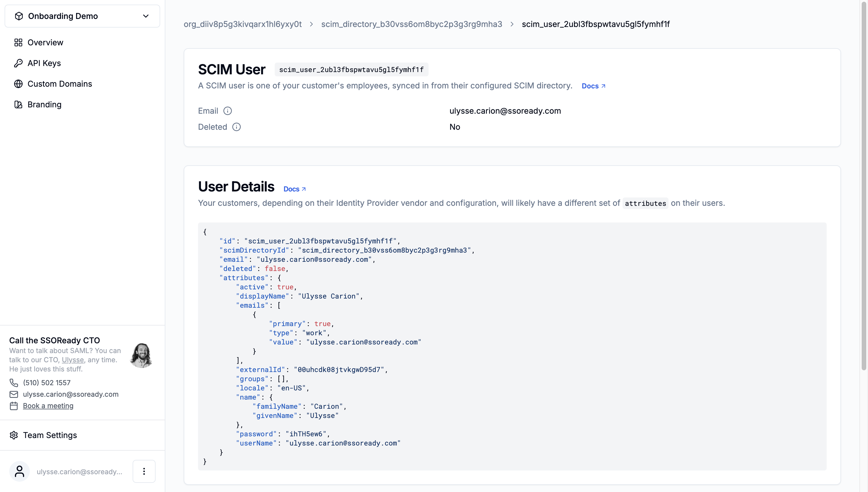This screenshot has width=868, height=492.
Task: Click the Deleted info icon
Action: pyautogui.click(x=237, y=127)
